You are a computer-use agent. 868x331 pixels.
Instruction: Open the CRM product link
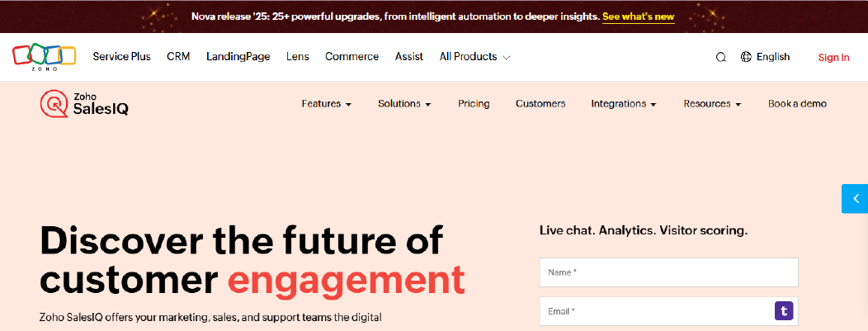point(178,56)
